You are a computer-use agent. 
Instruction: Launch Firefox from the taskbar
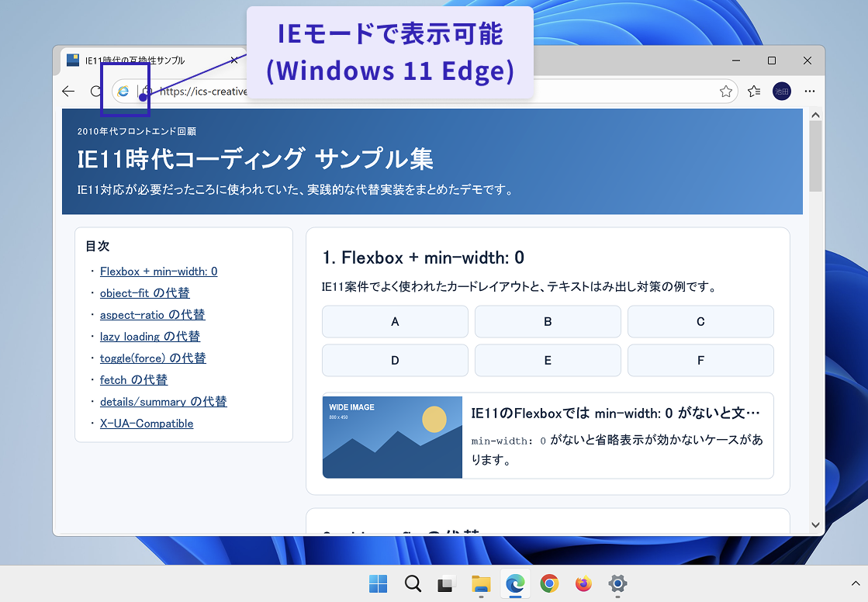point(583,583)
